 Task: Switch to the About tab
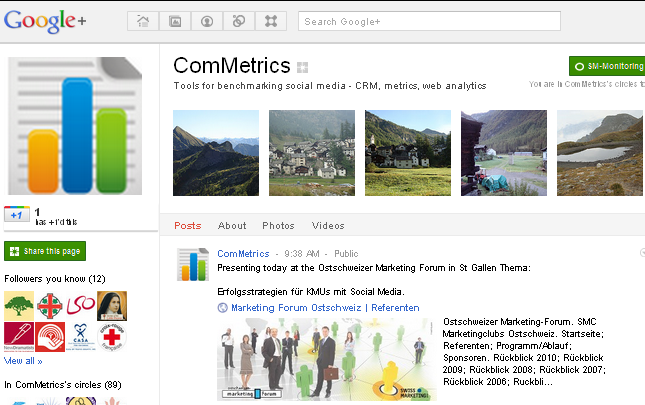click(232, 226)
